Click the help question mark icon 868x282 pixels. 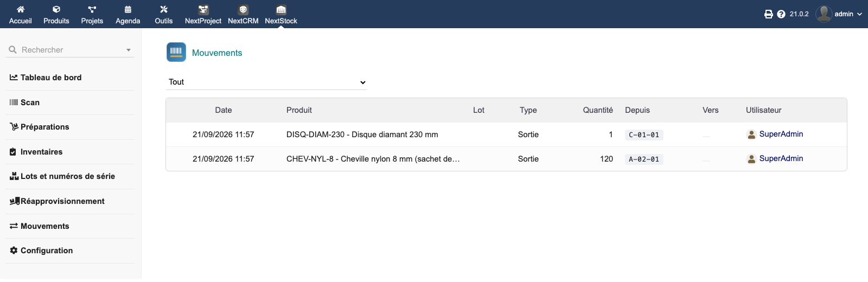click(x=781, y=14)
